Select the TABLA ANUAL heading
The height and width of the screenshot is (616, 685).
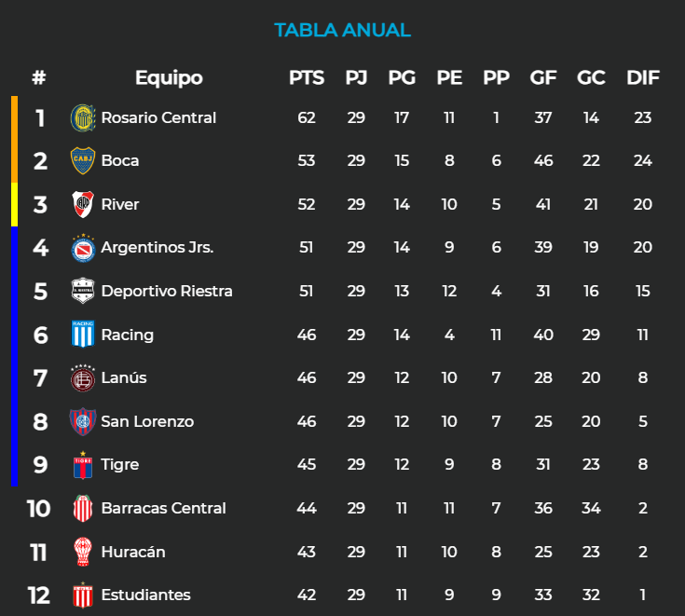coord(342,30)
